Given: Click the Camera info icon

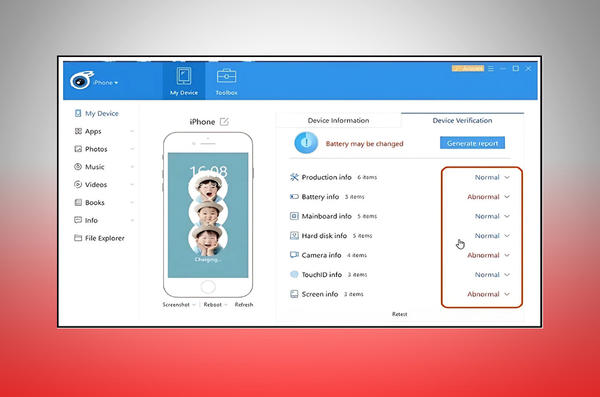Looking at the screenshot, I should (294, 255).
